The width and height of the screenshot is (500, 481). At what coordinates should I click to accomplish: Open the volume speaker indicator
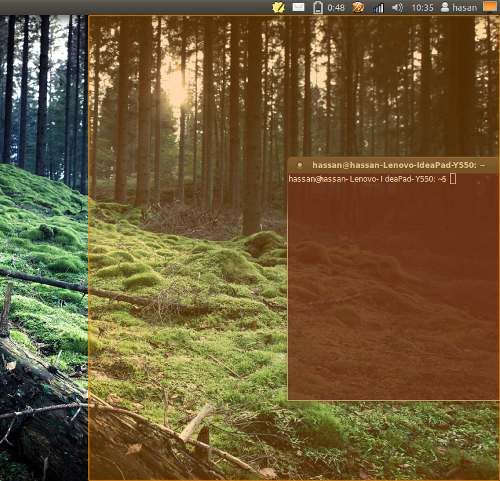coord(397,7)
